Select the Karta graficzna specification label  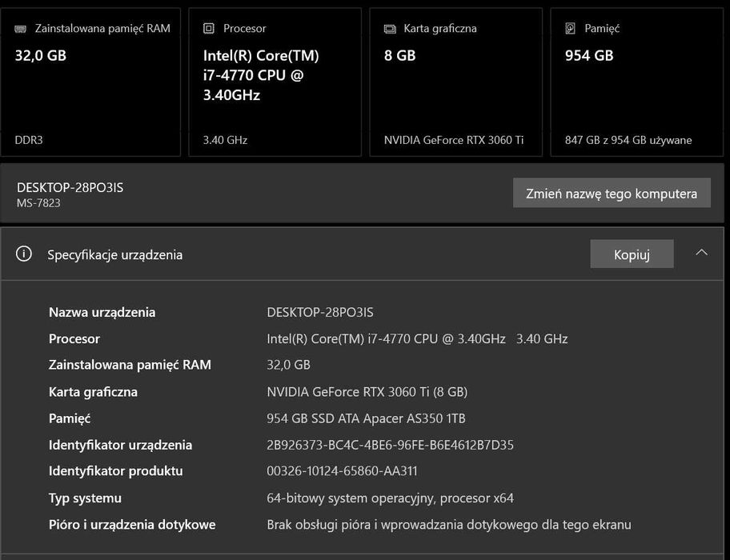coord(93,392)
